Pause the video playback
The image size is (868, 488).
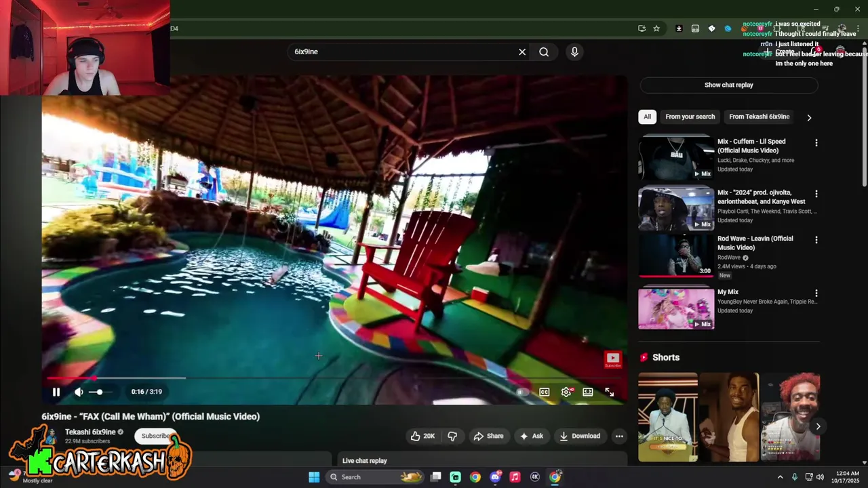[56, 392]
